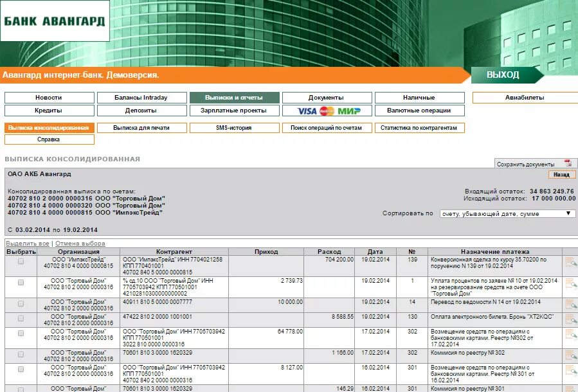
Task: Open document icon for refund registry 302 row
Action: tap(571, 334)
